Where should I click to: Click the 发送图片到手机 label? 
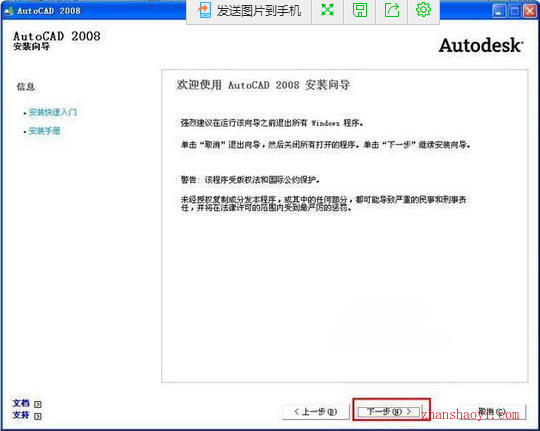[x=259, y=10]
